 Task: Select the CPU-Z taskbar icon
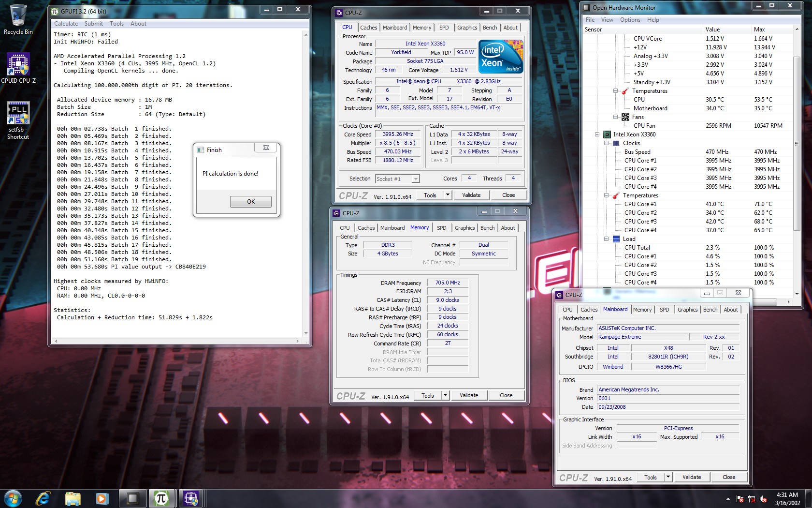[x=191, y=498]
